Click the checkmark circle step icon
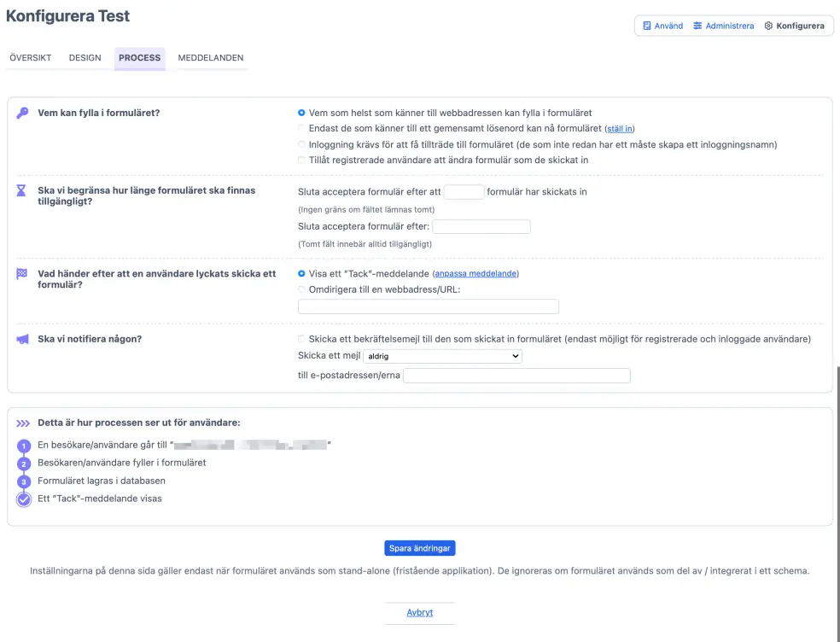Viewport: 840px width, 642px height. click(x=24, y=499)
